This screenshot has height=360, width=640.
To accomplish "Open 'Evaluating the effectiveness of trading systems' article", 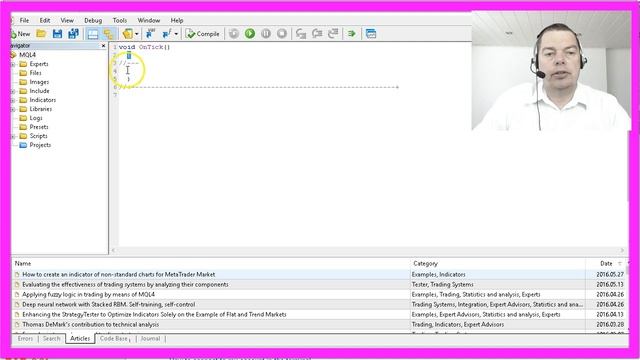I will [125, 284].
